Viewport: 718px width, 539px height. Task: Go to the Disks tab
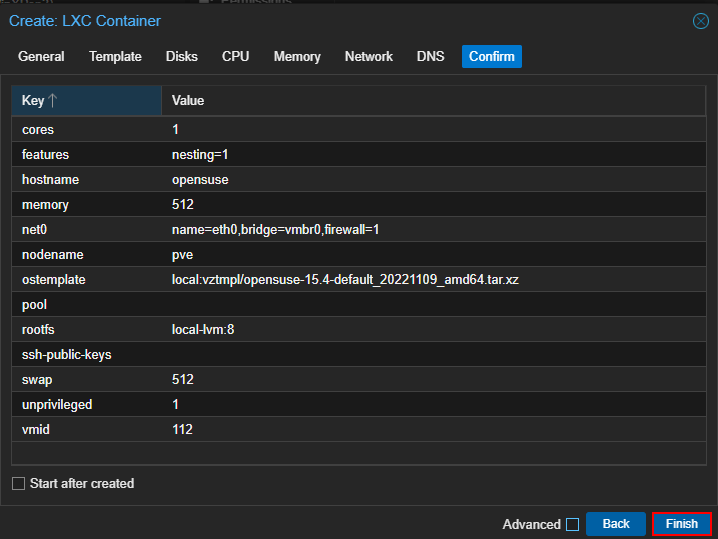[x=182, y=57]
